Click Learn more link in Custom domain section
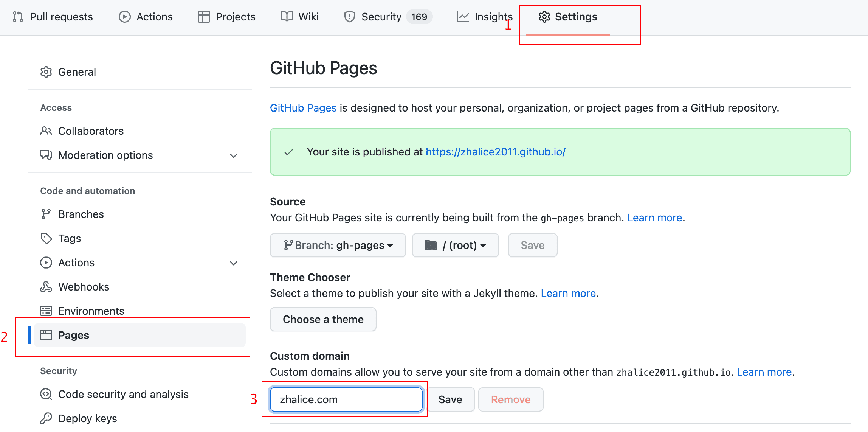 coord(764,372)
